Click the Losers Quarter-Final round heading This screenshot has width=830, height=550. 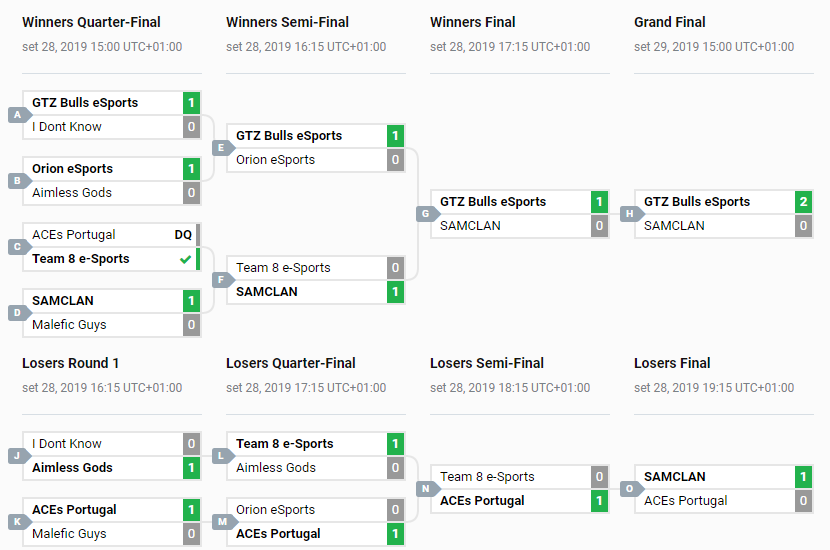[x=291, y=363]
